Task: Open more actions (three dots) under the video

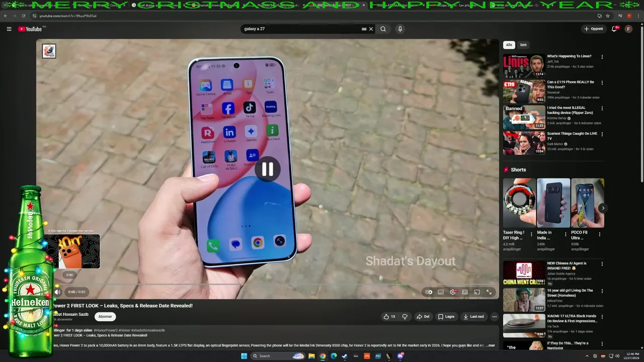Action: pyautogui.click(x=495, y=317)
